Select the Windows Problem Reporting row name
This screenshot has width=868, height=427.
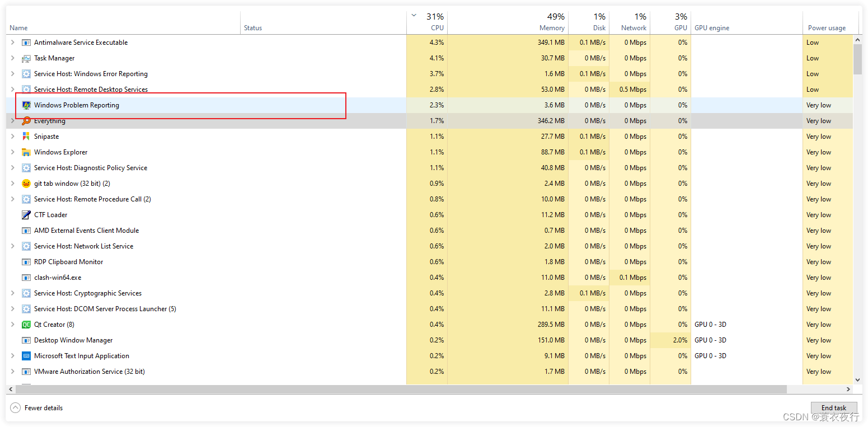click(x=77, y=105)
